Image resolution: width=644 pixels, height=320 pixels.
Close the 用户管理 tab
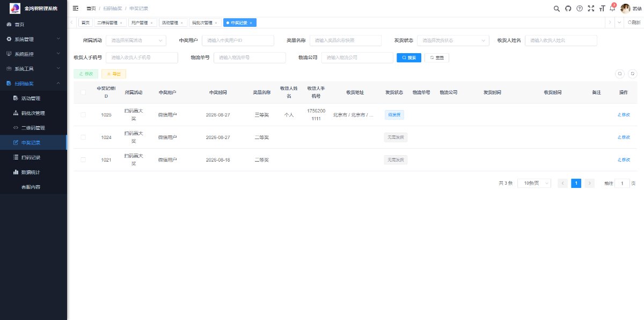pos(152,23)
